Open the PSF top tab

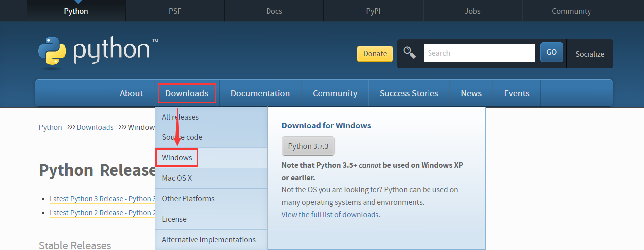click(x=175, y=11)
